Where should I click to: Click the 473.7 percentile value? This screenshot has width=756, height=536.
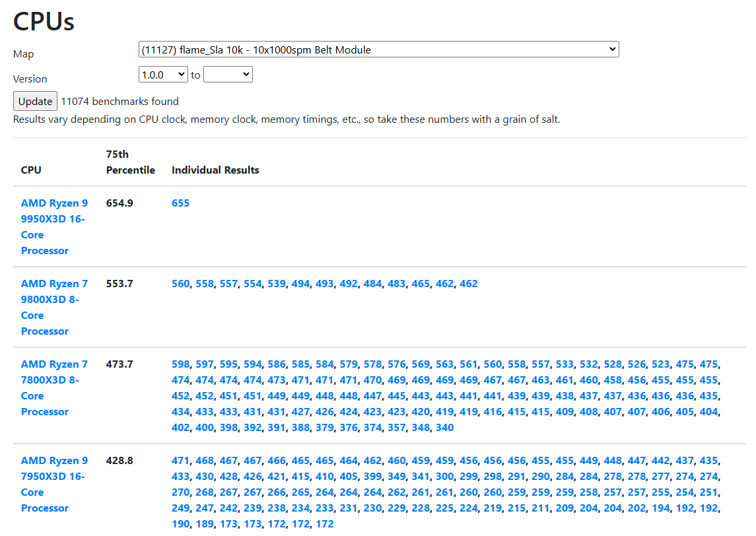click(120, 364)
